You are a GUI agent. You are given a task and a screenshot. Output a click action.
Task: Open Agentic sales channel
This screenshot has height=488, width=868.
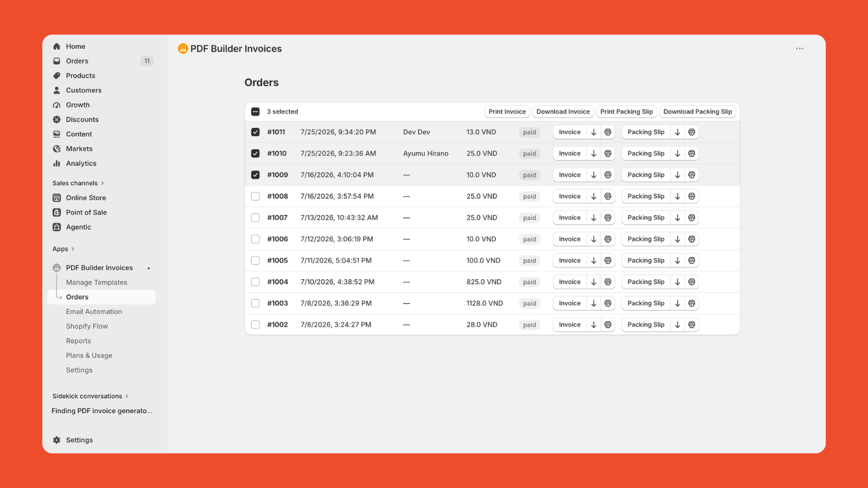[x=79, y=227]
